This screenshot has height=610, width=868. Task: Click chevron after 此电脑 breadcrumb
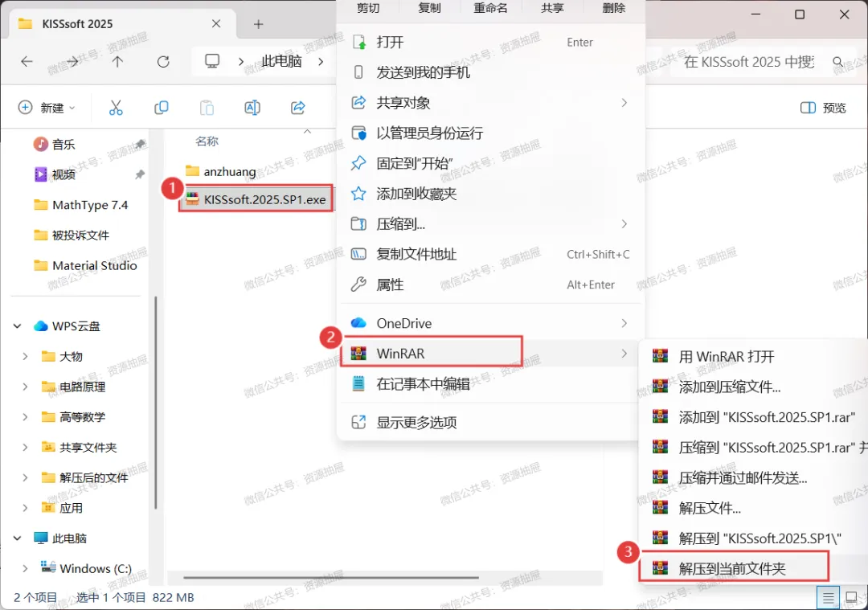pyautogui.click(x=321, y=61)
